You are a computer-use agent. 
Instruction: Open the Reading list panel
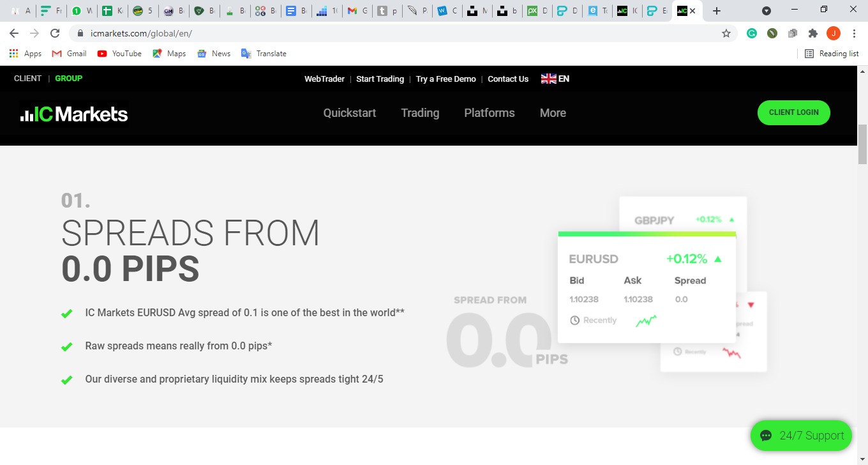832,54
